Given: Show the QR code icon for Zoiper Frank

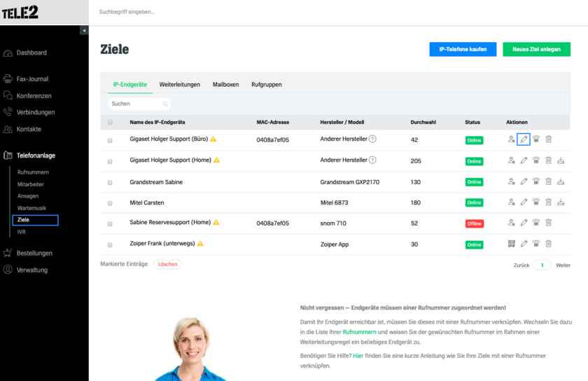Looking at the screenshot, I should click(x=511, y=244).
